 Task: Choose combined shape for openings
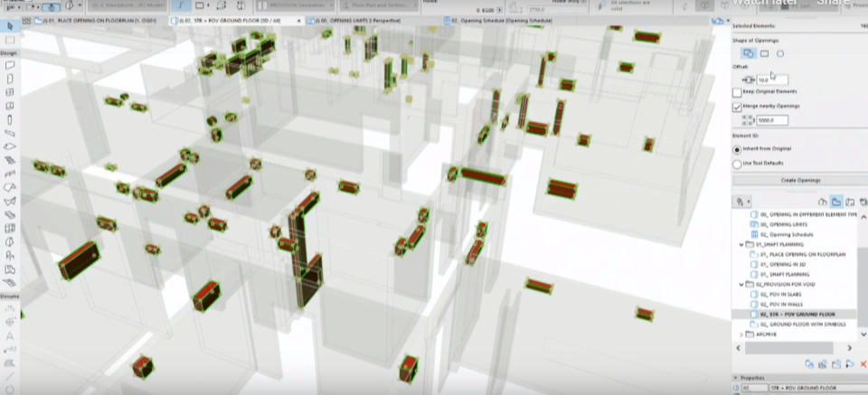748,53
